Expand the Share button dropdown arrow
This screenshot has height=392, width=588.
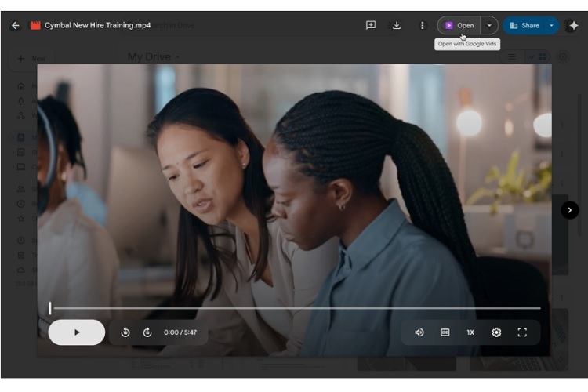551,25
